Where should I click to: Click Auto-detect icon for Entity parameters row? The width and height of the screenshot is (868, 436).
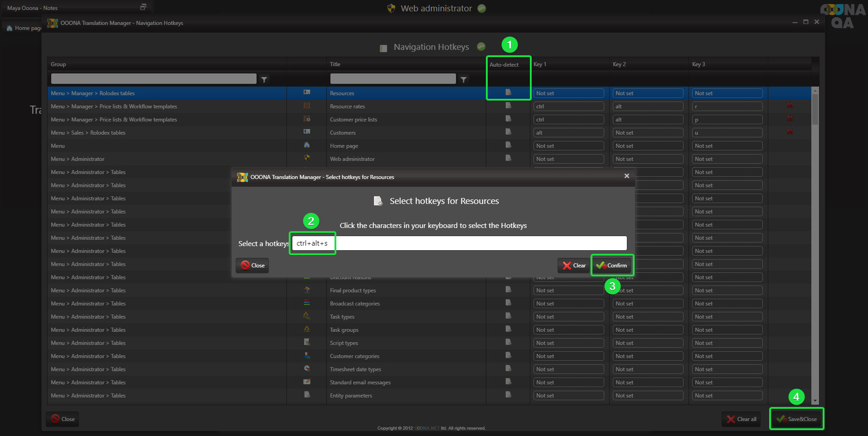tap(508, 395)
